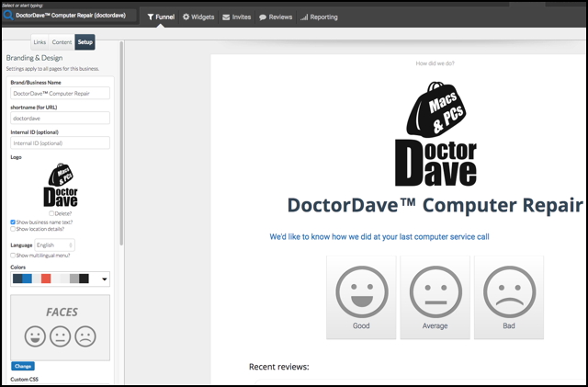Image resolution: width=588 pixels, height=387 pixels.
Task: Open the business selector DoctorDave dropdown
Action: (x=71, y=16)
